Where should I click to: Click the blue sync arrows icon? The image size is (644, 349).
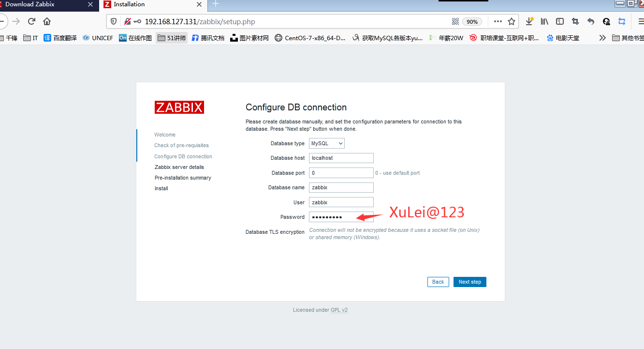point(622,21)
